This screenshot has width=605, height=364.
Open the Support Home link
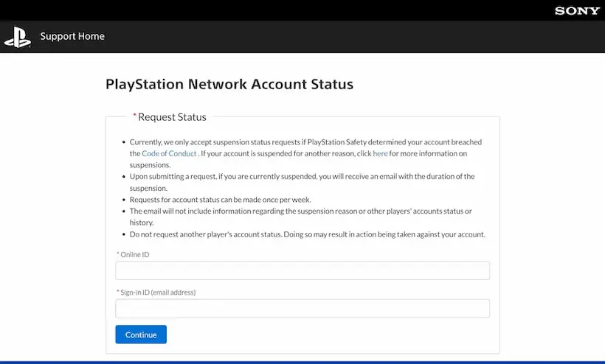click(72, 36)
